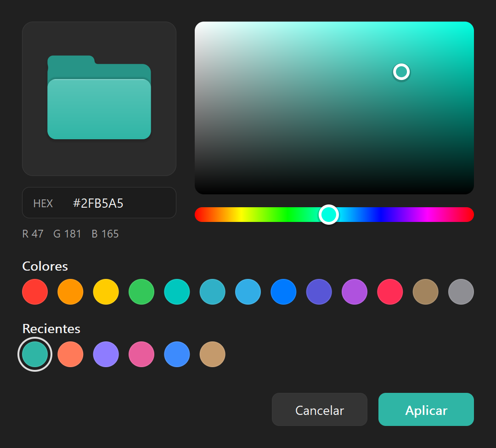Choose the muted cyan swatch in Colores
The height and width of the screenshot is (448, 496).
pos(213,292)
